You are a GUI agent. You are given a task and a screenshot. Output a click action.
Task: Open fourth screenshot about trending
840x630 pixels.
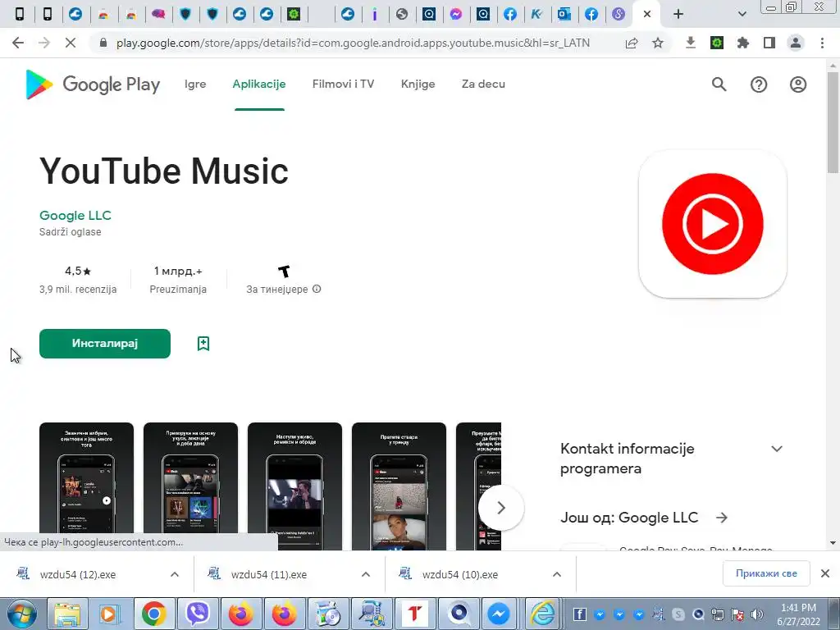click(x=399, y=486)
